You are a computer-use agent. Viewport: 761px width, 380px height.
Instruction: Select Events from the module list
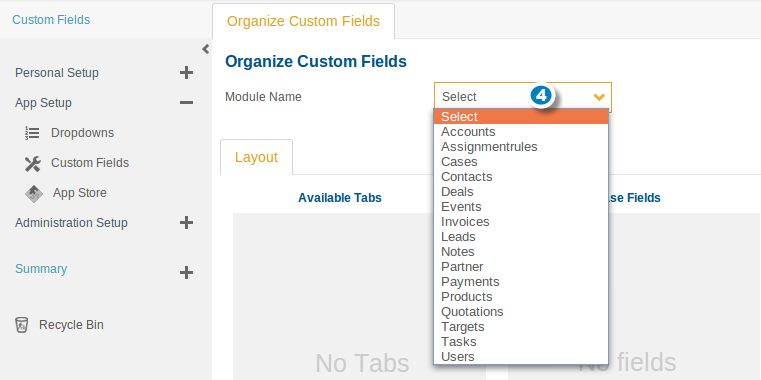click(x=521, y=207)
